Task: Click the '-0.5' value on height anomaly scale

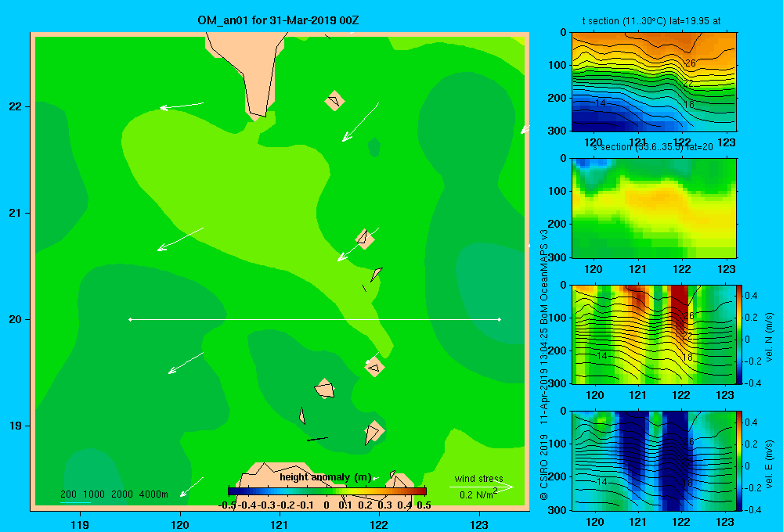Action: point(227,505)
